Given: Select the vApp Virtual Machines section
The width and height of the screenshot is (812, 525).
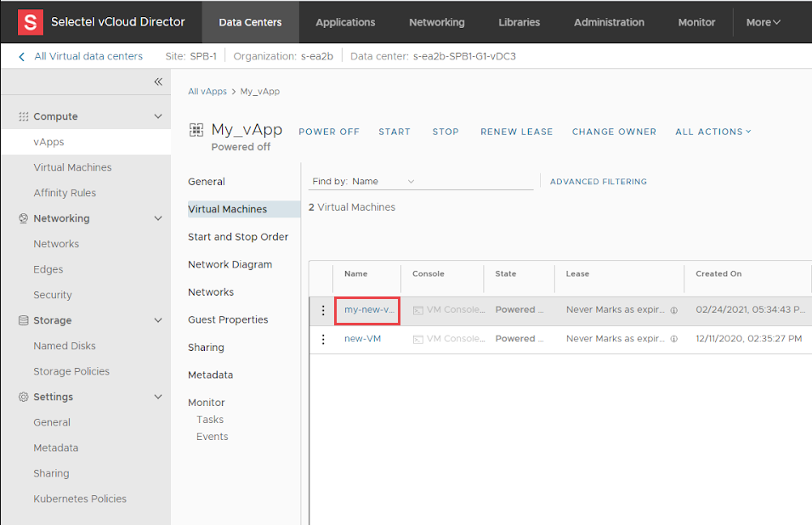Looking at the screenshot, I should coord(244,209).
